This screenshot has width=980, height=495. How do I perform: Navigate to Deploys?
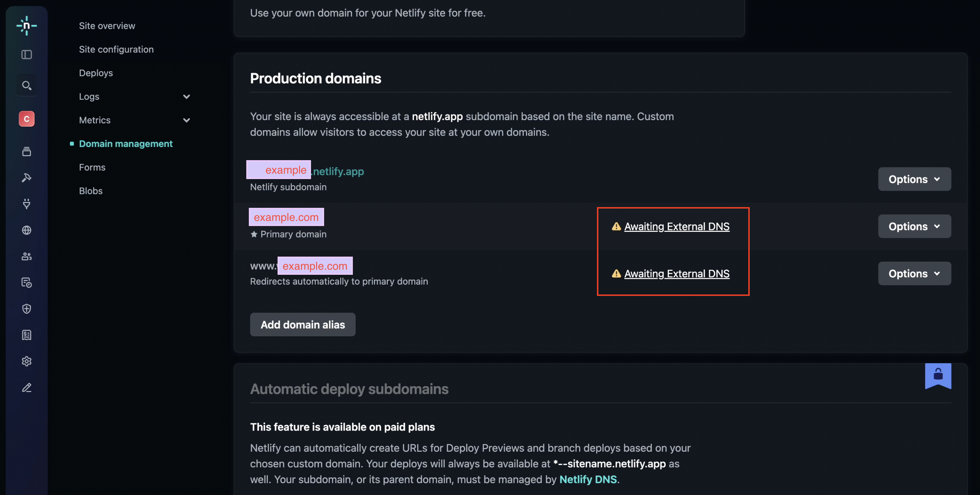pyautogui.click(x=96, y=73)
